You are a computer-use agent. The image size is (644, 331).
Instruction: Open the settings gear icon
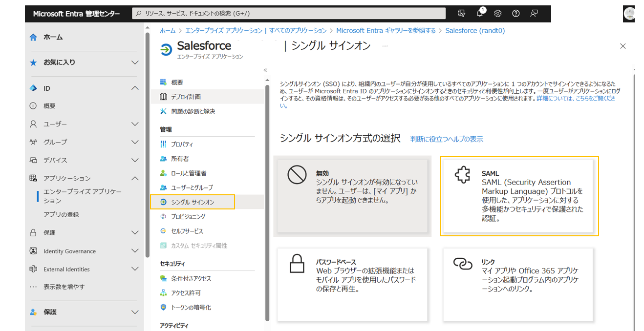point(498,14)
